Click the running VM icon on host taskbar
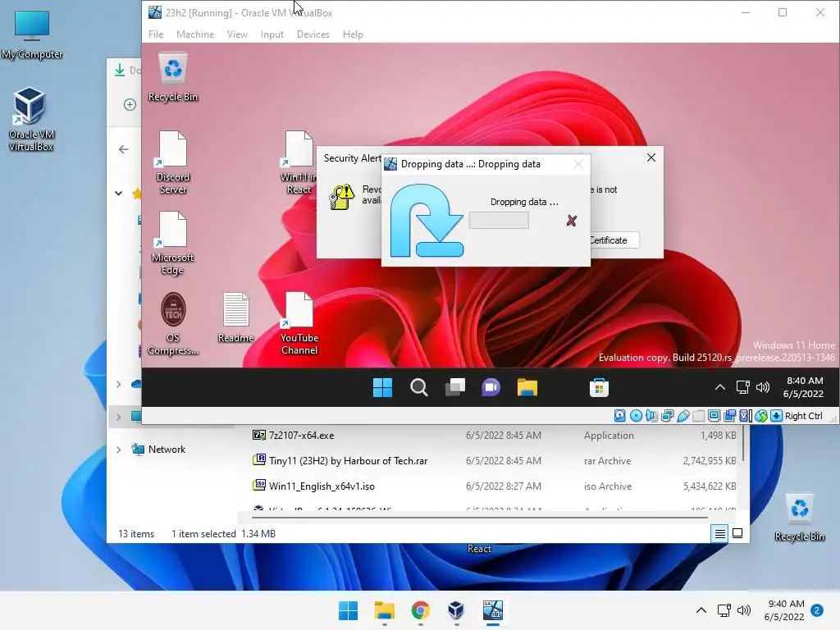Screen dimensions: 840x630 coord(492,610)
